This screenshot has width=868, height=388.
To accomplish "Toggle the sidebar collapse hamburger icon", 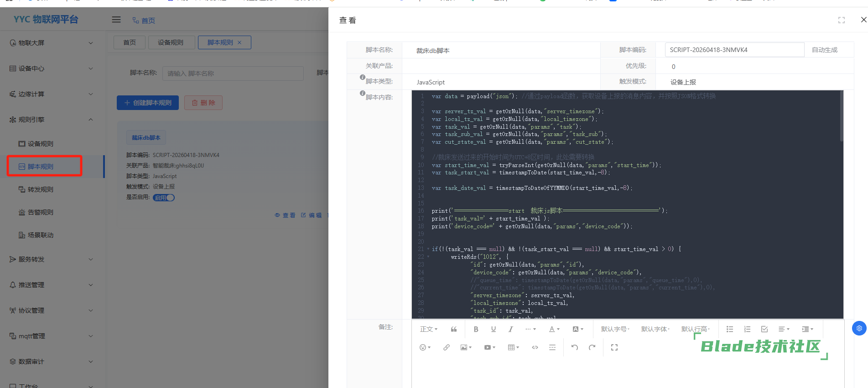I will point(116,20).
